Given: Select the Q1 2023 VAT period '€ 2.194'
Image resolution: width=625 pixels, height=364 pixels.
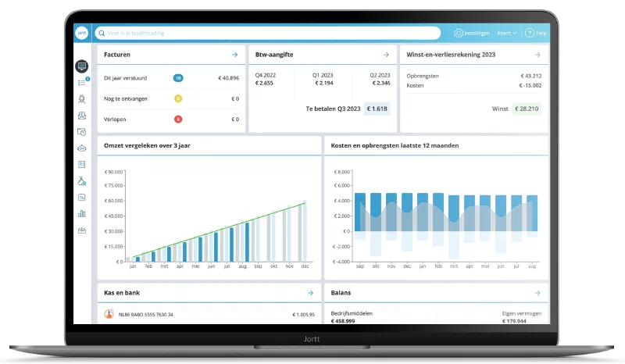Looking at the screenshot, I should 323,83.
